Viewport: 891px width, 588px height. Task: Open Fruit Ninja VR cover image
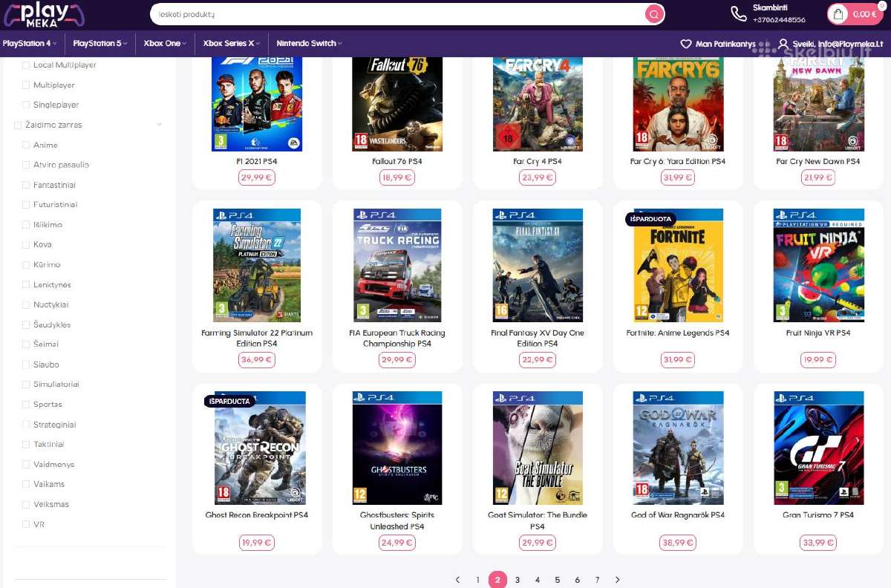coord(818,265)
